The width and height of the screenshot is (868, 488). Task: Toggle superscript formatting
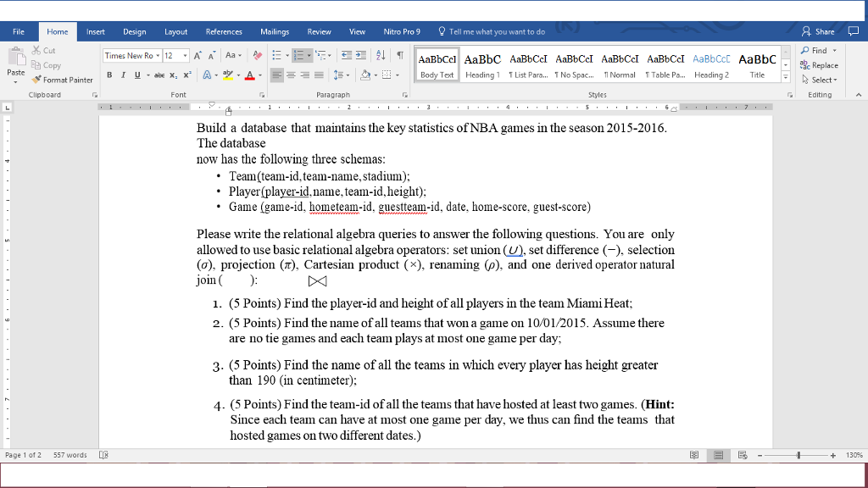[x=186, y=75]
